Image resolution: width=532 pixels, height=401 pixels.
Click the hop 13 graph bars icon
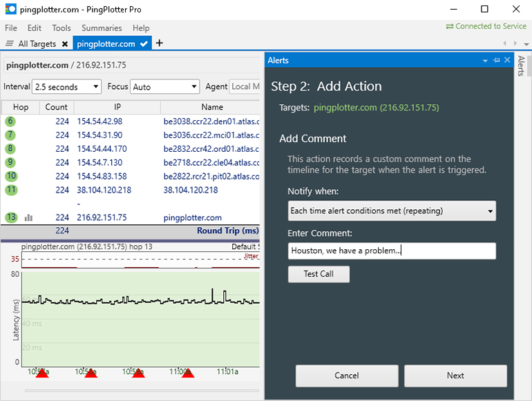29,217
